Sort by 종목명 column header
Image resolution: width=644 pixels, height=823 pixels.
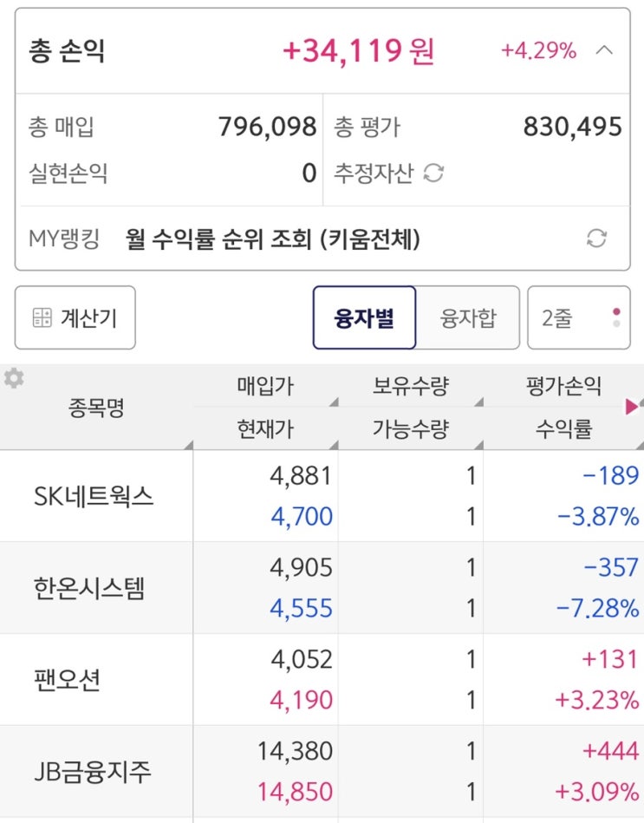tap(96, 408)
